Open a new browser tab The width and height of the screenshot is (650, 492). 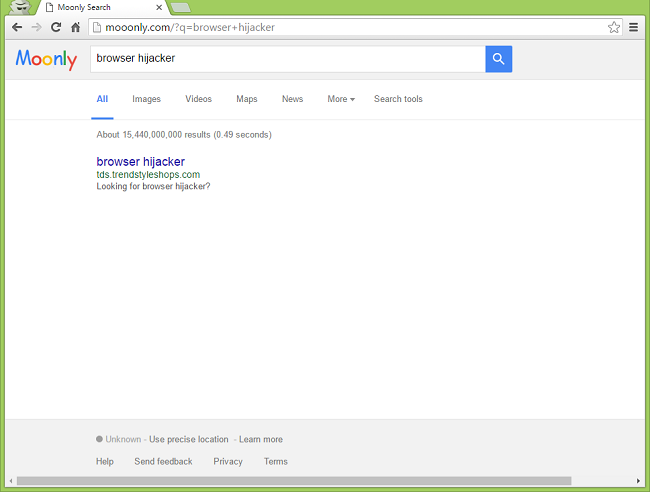tap(181, 7)
